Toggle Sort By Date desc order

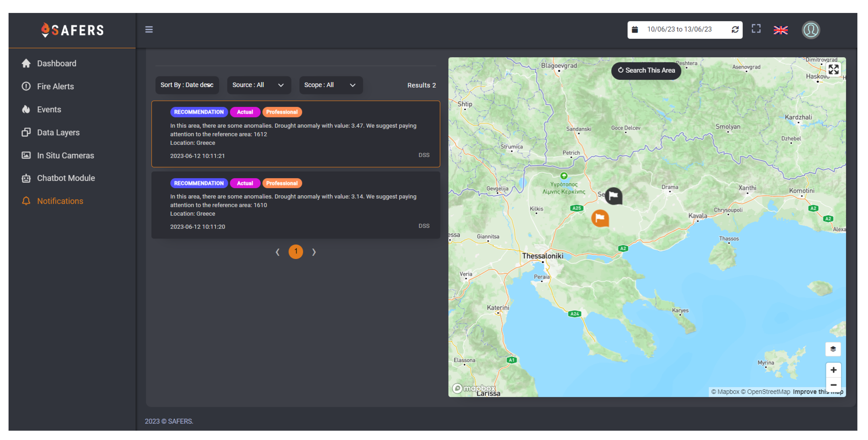[x=187, y=85]
